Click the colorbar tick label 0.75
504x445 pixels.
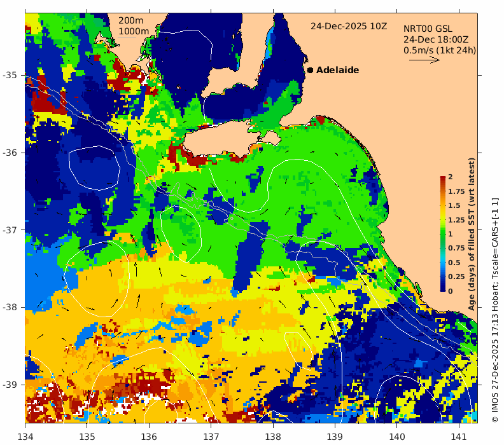pos(456,248)
